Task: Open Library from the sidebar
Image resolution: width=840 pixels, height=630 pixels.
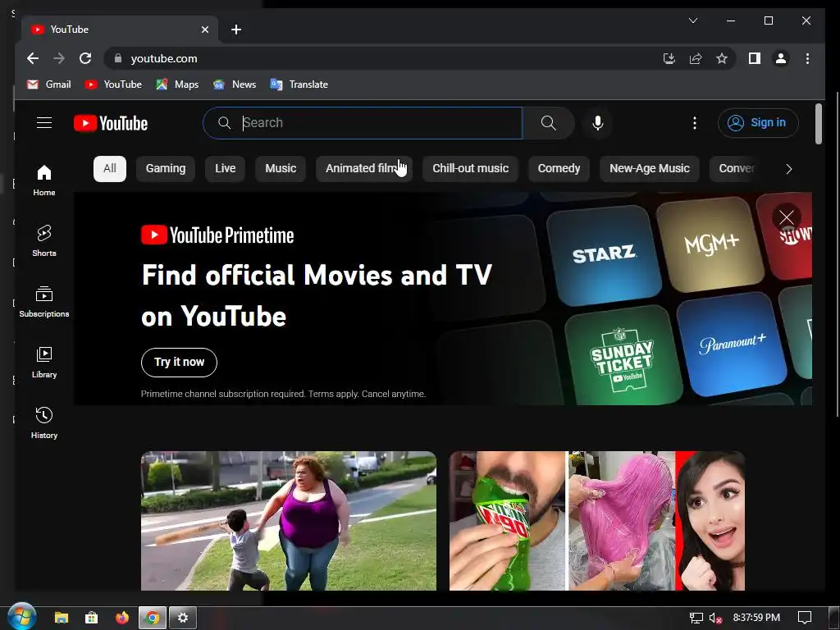Action: click(44, 363)
